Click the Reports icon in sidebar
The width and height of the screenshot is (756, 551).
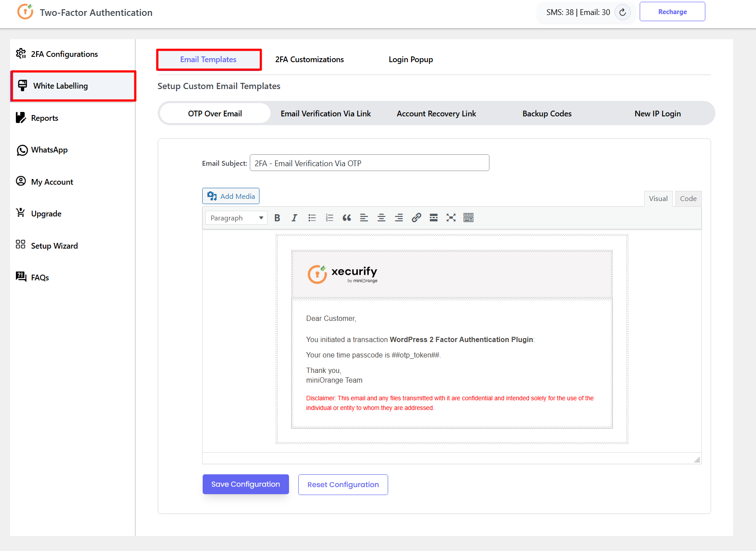point(21,117)
